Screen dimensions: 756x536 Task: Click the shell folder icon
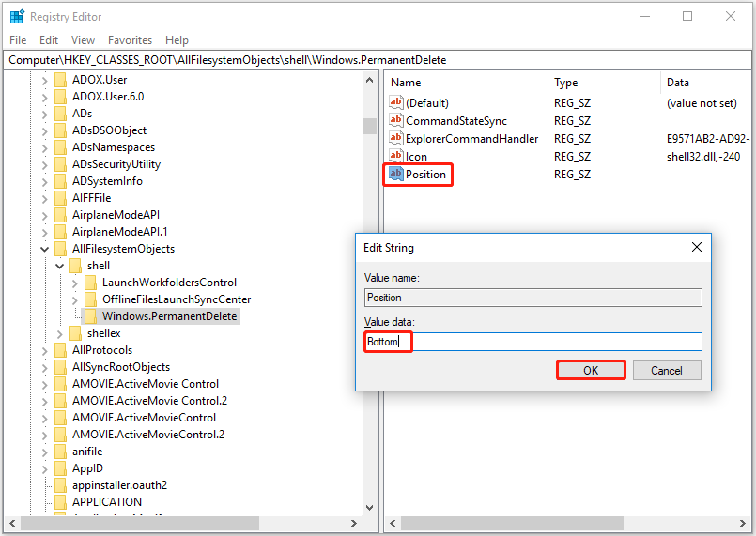click(76, 266)
